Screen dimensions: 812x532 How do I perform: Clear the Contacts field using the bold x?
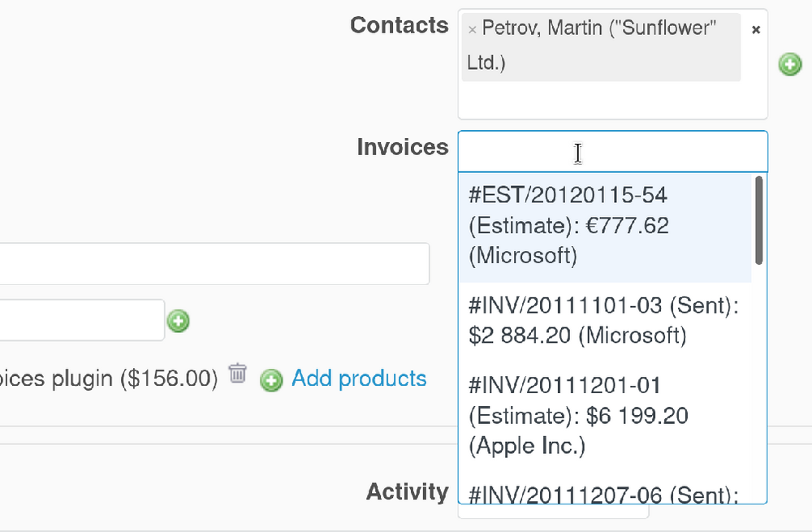click(x=755, y=29)
